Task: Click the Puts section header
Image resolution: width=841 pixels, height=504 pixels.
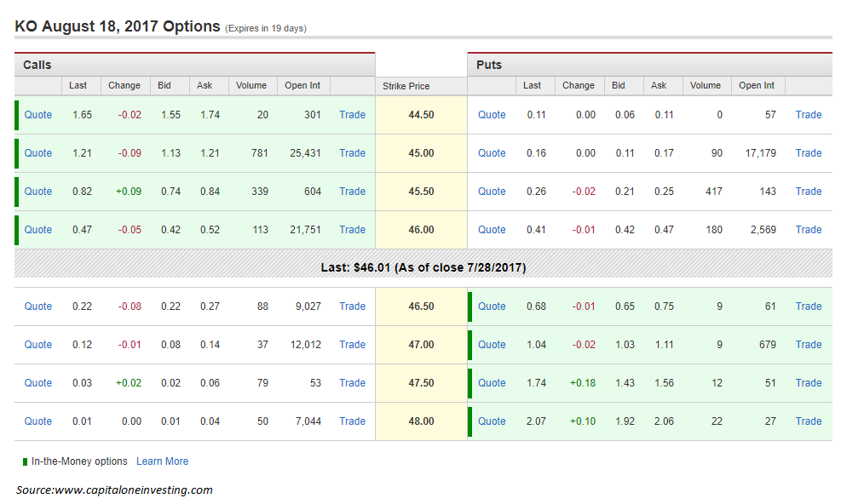Action: click(488, 64)
